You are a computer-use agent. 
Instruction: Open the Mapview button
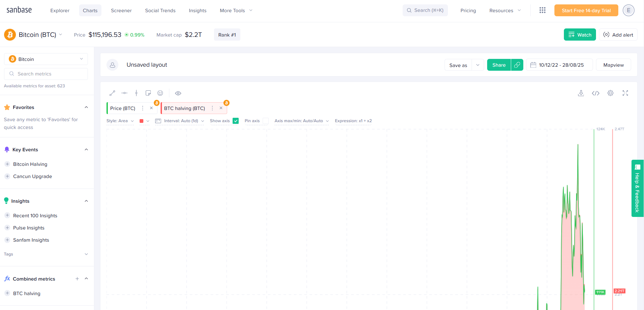click(614, 65)
